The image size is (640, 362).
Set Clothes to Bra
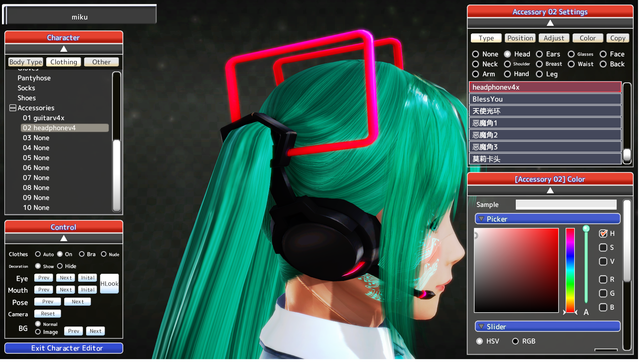[82, 254]
